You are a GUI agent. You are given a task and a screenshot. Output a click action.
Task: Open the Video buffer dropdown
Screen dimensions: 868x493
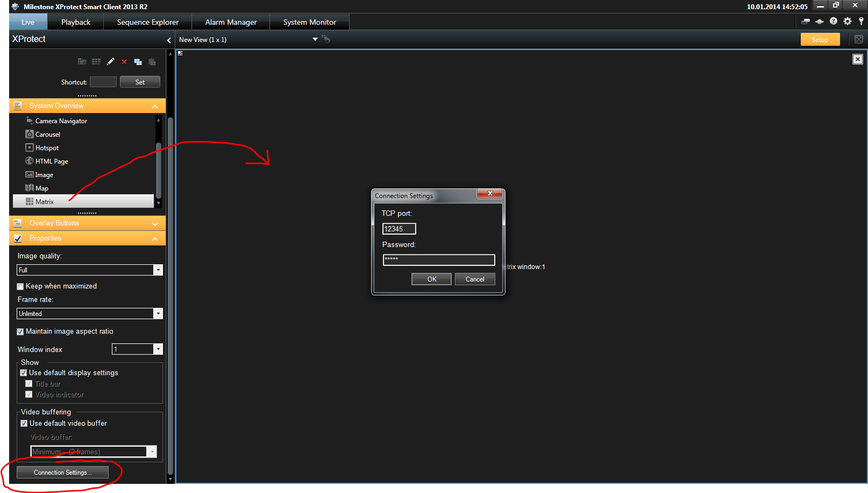152,452
